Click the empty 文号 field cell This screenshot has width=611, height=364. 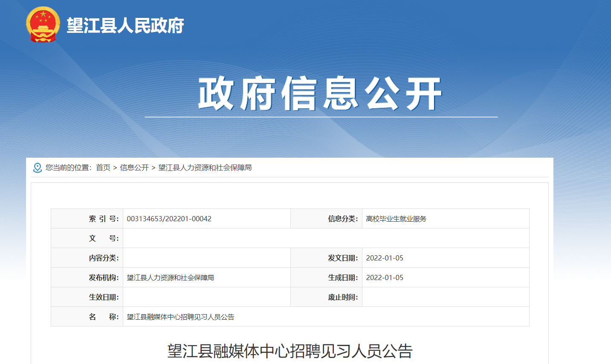(x=326, y=238)
